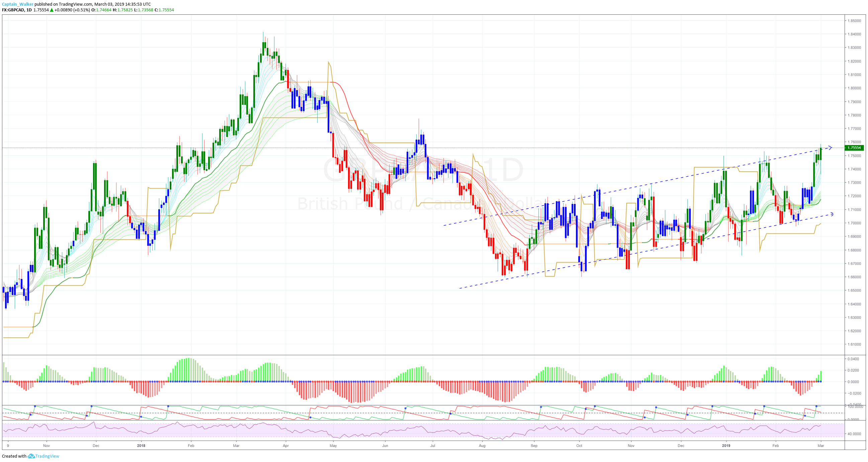
Task: Click the Oct label on time axis
Action: point(579,446)
